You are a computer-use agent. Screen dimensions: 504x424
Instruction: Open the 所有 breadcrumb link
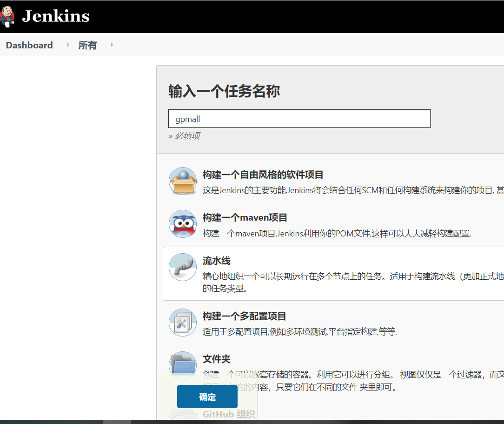pos(87,45)
